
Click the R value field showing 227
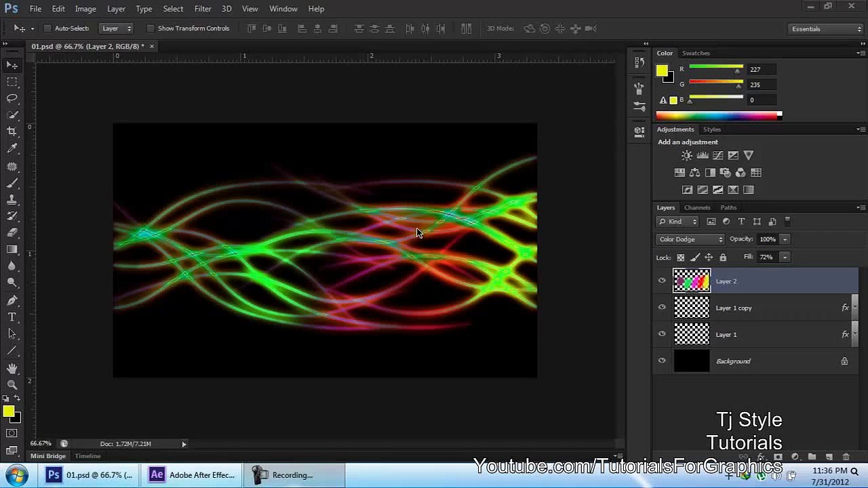coord(762,69)
